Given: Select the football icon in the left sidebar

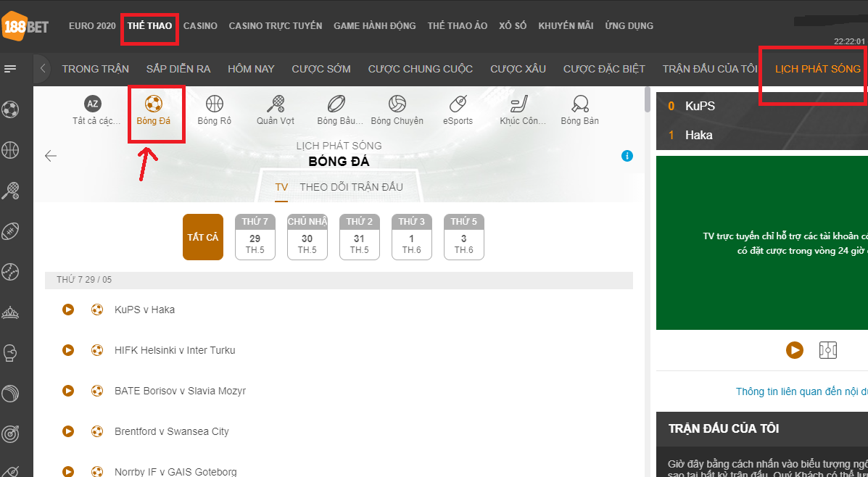Looking at the screenshot, I should tap(11, 109).
